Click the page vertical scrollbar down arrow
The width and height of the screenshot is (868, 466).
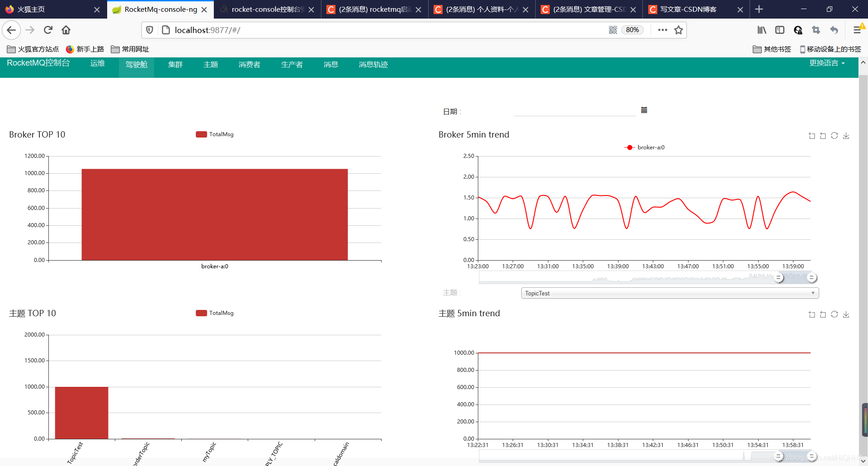pos(863,461)
